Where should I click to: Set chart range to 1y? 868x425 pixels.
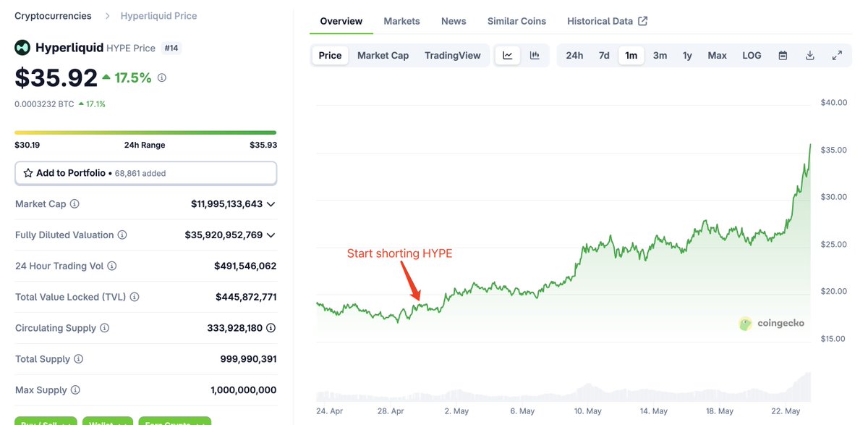[x=687, y=55]
